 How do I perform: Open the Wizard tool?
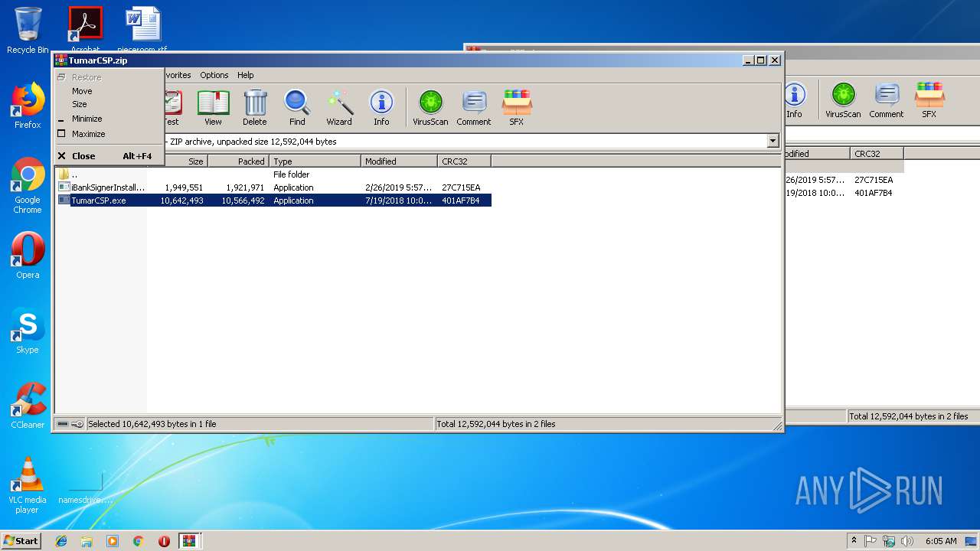pos(339,107)
